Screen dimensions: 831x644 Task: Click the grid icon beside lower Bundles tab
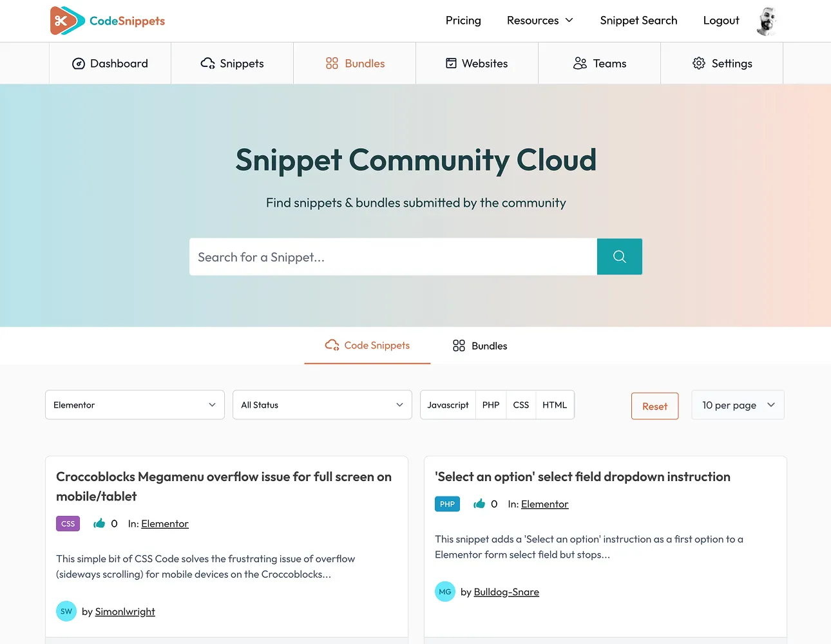(459, 346)
